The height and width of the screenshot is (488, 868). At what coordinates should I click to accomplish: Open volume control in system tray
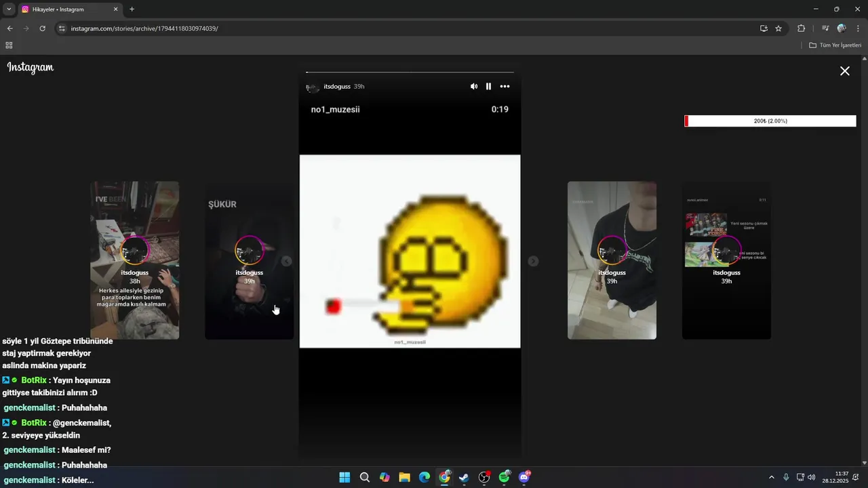[x=812, y=477]
